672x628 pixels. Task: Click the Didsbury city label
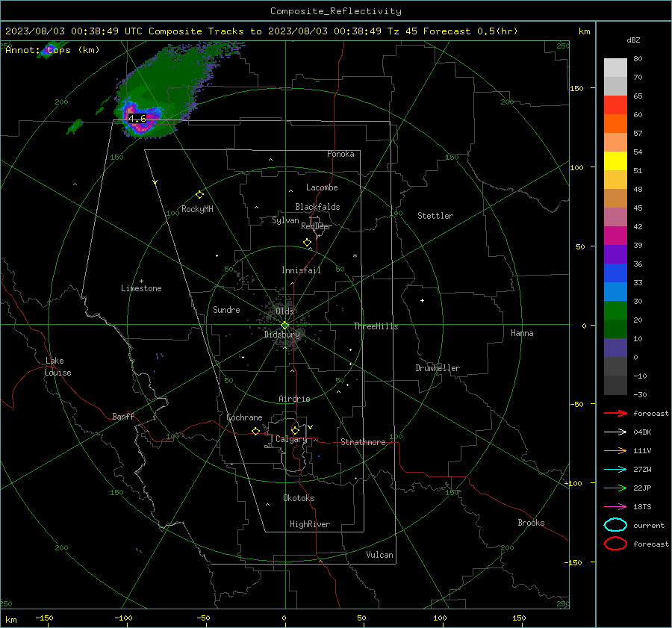[281, 335]
